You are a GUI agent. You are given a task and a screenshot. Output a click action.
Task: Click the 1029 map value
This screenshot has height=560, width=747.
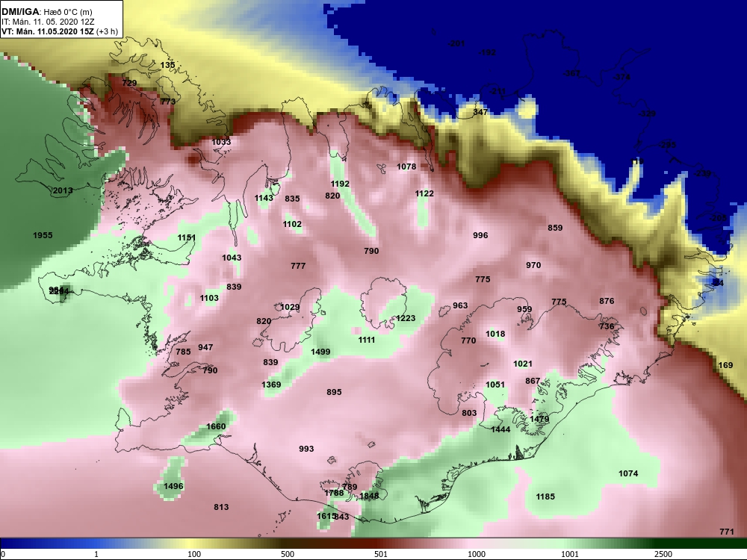click(290, 307)
